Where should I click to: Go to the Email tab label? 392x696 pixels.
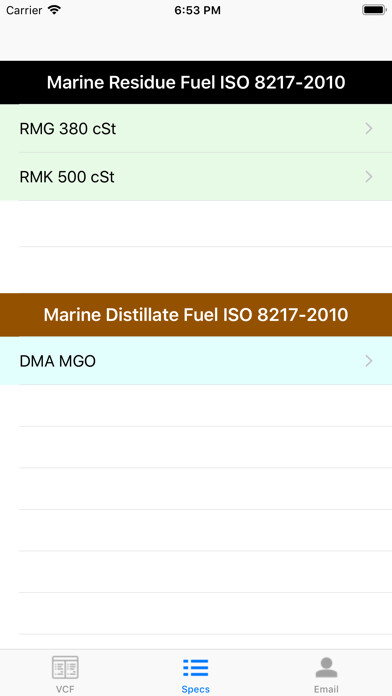click(x=326, y=689)
